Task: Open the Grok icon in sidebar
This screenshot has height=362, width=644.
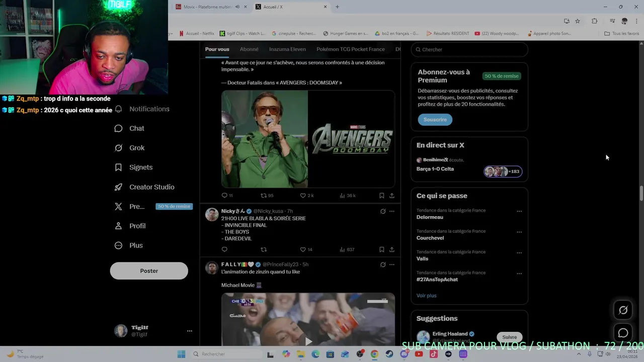Action: click(x=118, y=148)
